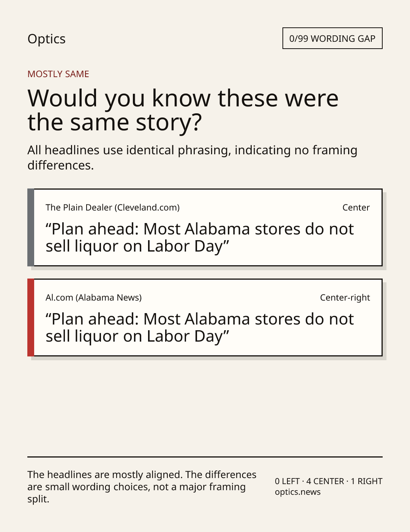Click the 4 CENTER count
410x532 pixels.
[x=325, y=481]
